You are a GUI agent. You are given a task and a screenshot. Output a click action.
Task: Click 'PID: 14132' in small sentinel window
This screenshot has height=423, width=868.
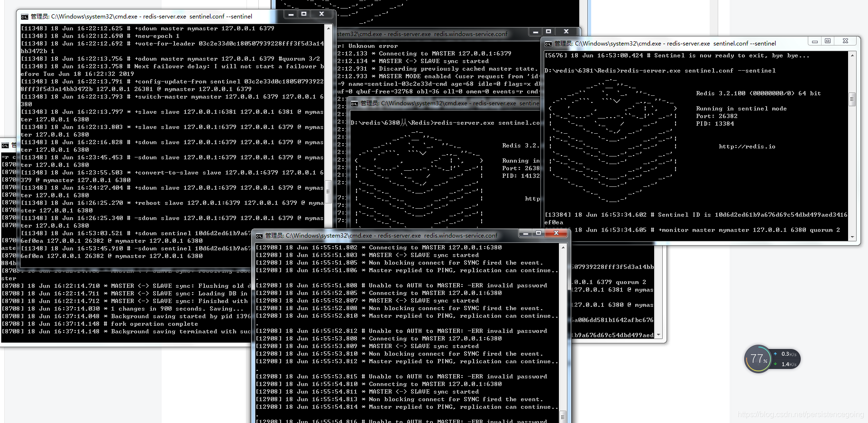[521, 176]
